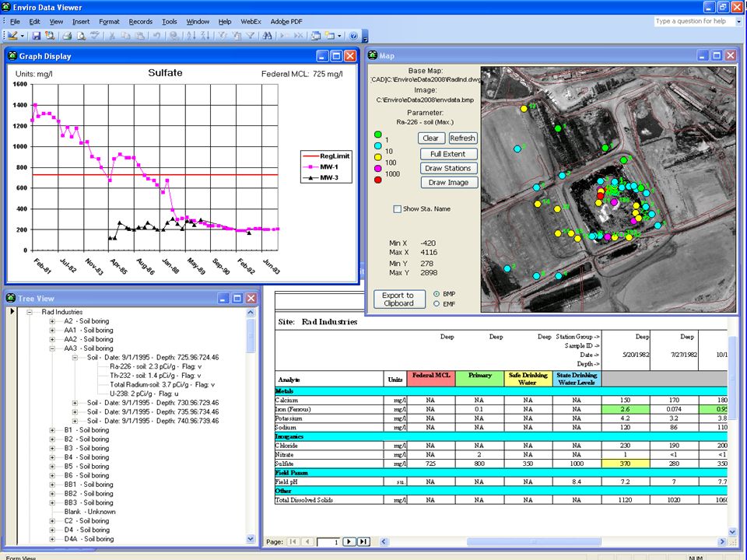747x560 pixels.
Task: Click the Filter By Form icon
Action: click(237, 36)
